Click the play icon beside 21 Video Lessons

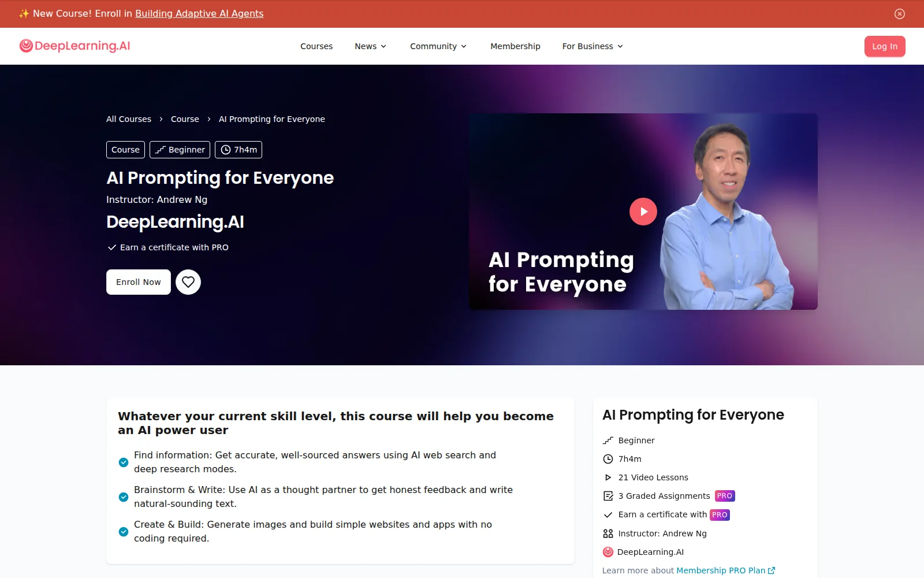[608, 477]
